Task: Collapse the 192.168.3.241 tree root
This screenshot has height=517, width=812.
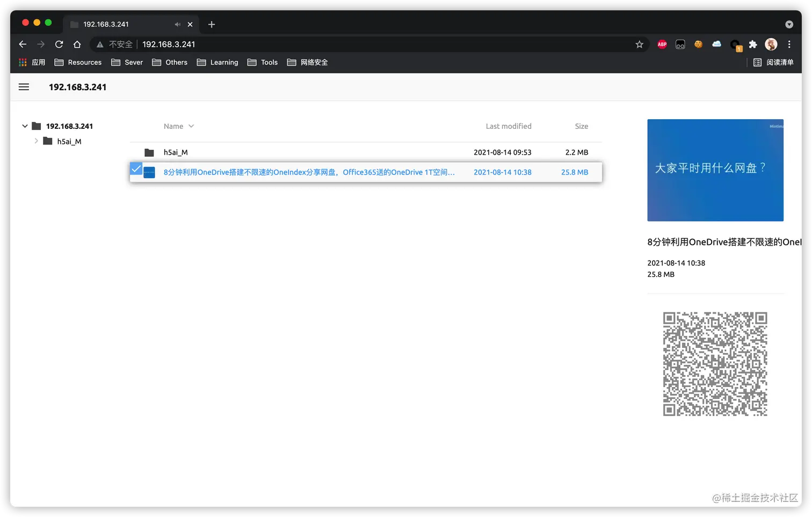Action: (x=25, y=126)
